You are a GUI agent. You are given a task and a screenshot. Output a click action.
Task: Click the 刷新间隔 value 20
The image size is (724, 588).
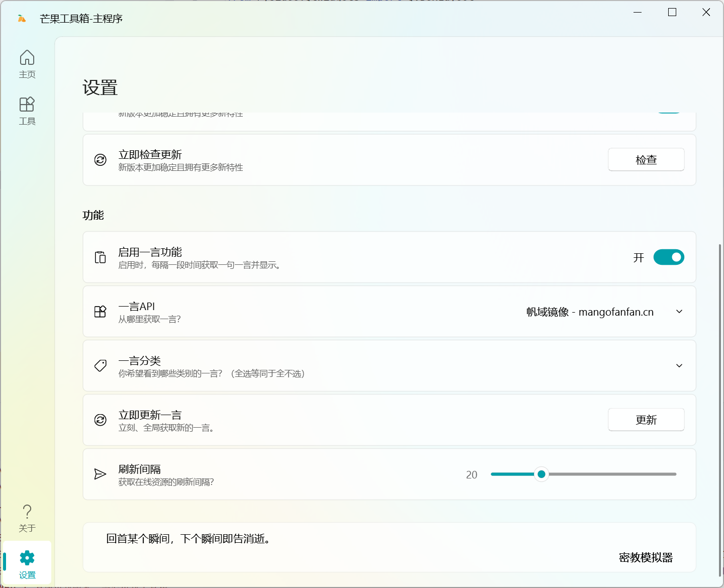(472, 475)
